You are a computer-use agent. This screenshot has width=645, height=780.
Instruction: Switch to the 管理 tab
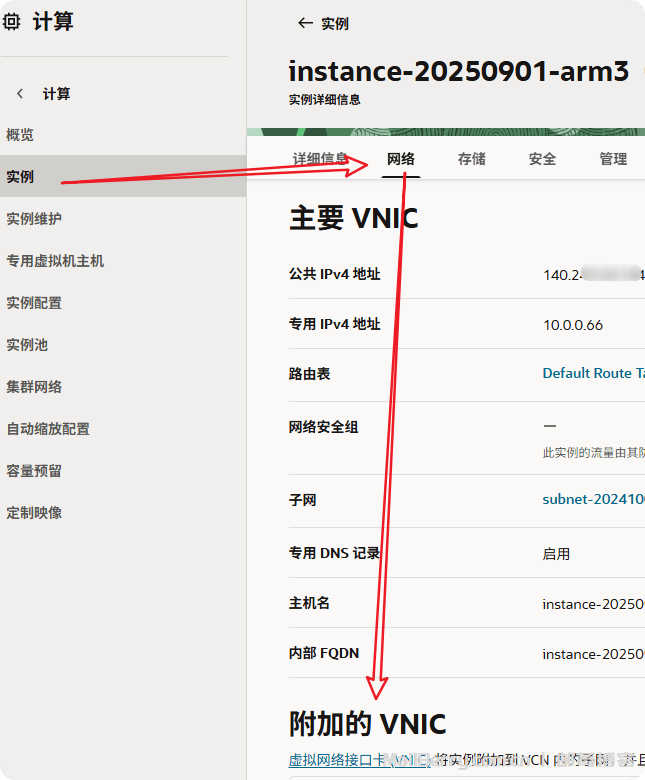[613, 159]
